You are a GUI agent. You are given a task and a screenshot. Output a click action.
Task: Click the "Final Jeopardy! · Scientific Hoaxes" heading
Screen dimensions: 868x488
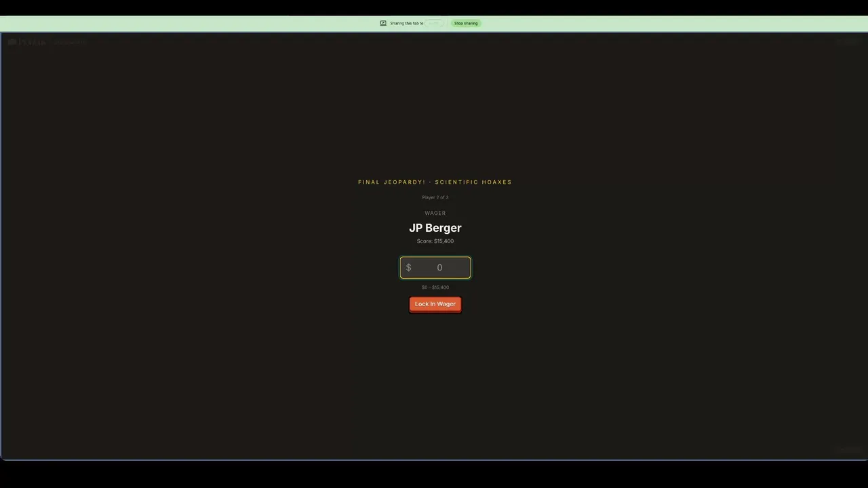435,182
